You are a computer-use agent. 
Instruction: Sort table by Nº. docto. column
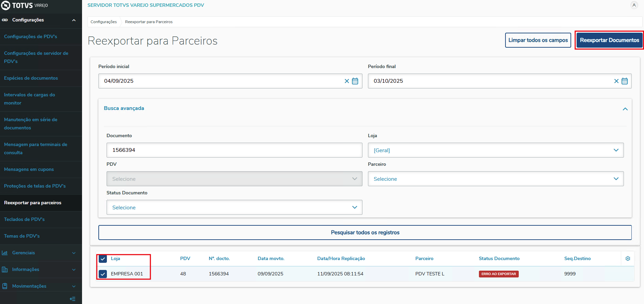[219, 259]
